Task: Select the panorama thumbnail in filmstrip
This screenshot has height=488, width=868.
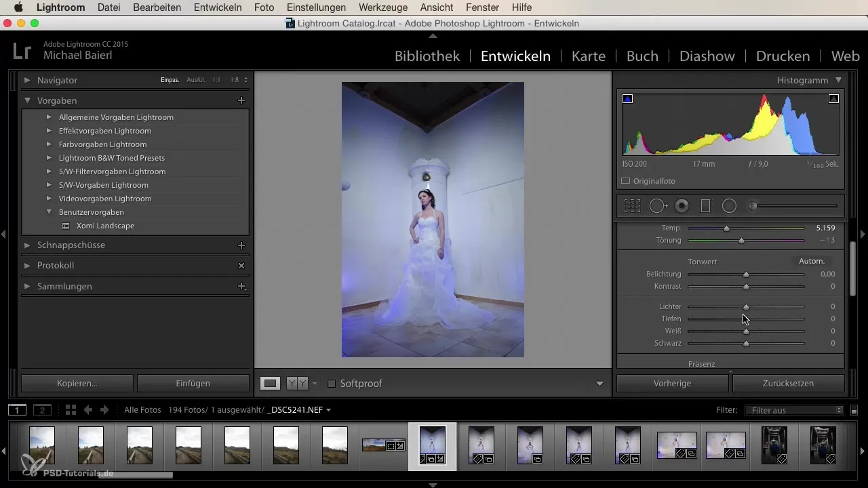Action: [x=383, y=445]
